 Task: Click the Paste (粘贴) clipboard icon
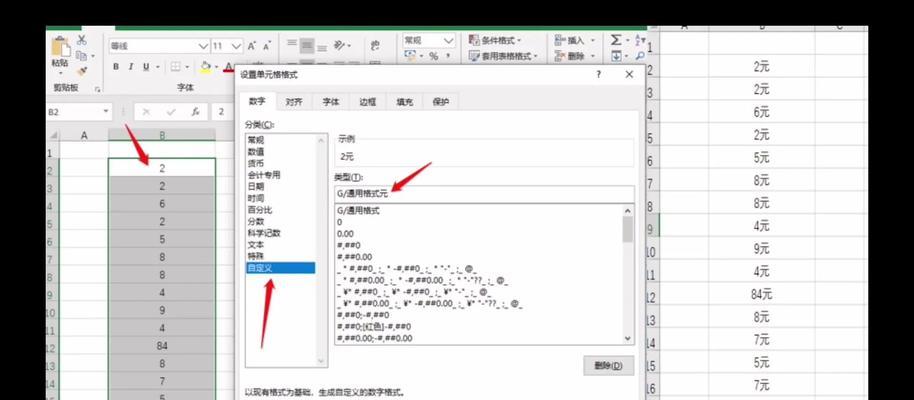pos(60,47)
